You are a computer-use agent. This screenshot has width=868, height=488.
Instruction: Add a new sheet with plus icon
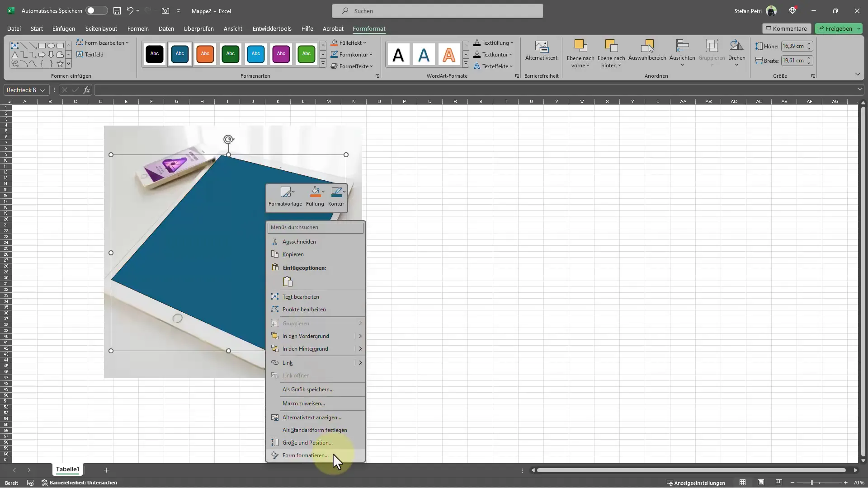(x=106, y=470)
